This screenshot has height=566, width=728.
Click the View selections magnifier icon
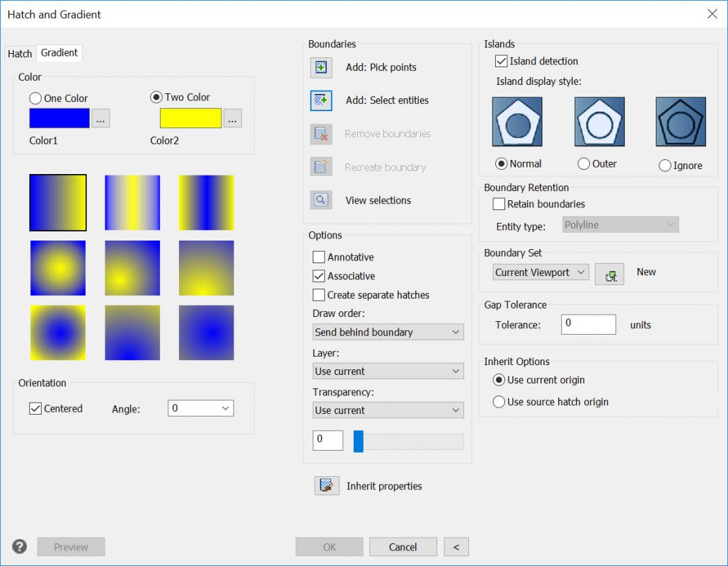[x=321, y=200]
